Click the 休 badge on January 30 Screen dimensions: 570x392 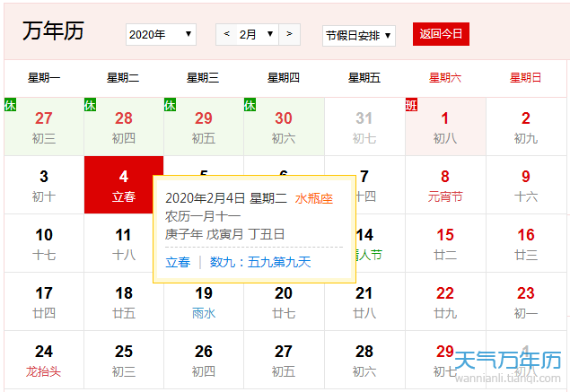[x=250, y=105]
